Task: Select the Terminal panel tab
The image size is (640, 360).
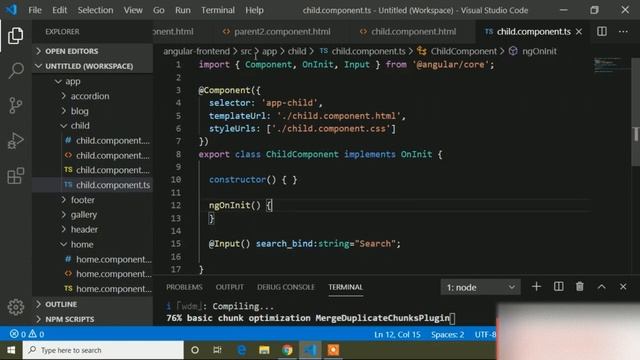Action: coord(346,287)
